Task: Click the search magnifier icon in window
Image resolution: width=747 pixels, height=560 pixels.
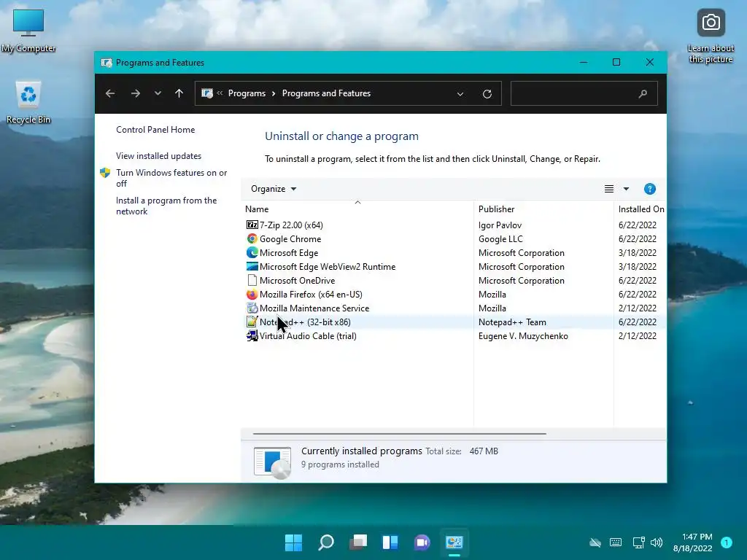Action: [x=643, y=94]
